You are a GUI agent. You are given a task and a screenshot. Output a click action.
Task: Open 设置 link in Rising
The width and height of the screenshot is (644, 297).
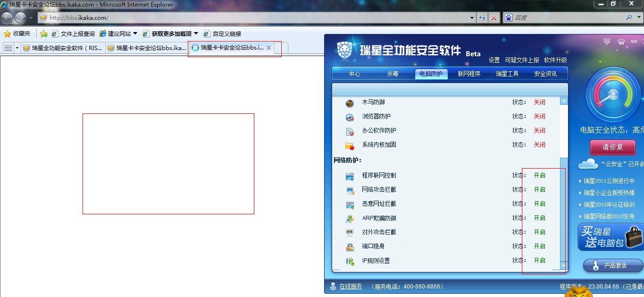pyautogui.click(x=494, y=60)
